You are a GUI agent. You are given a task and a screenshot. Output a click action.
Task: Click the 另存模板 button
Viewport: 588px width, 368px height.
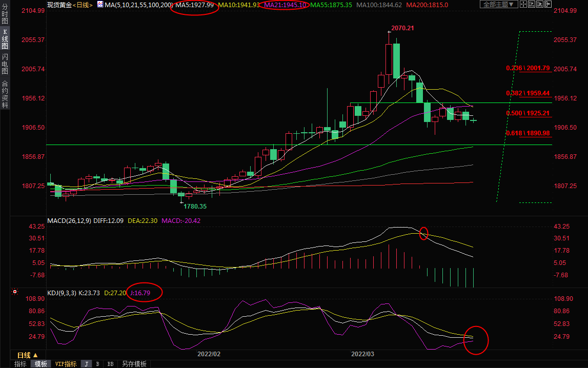tap(134, 364)
